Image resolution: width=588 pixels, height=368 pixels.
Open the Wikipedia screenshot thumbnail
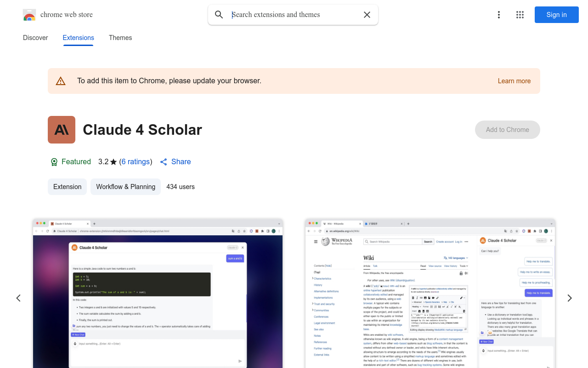coord(430,293)
